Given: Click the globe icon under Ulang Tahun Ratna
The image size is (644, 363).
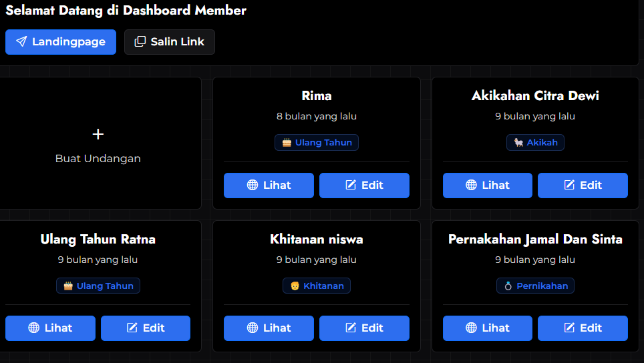Looking at the screenshot, I should tap(34, 328).
